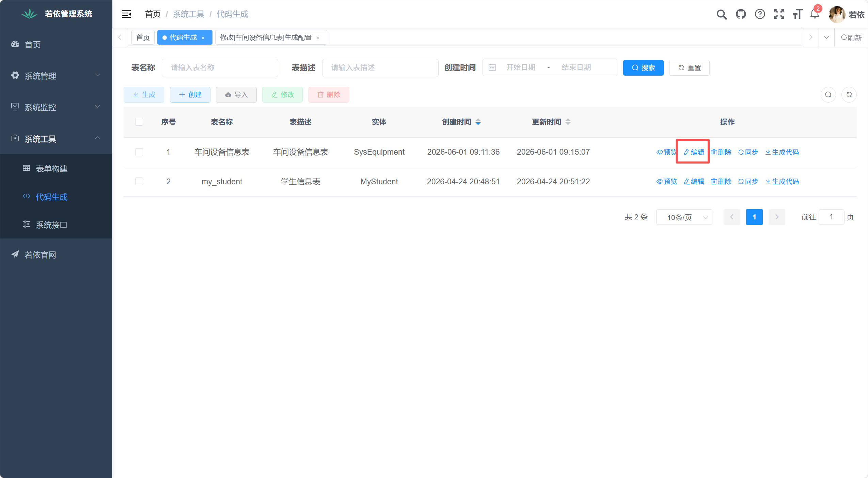Expand the 系统管理 sidebar menu
Image resolution: width=868 pixels, height=478 pixels.
click(56, 76)
